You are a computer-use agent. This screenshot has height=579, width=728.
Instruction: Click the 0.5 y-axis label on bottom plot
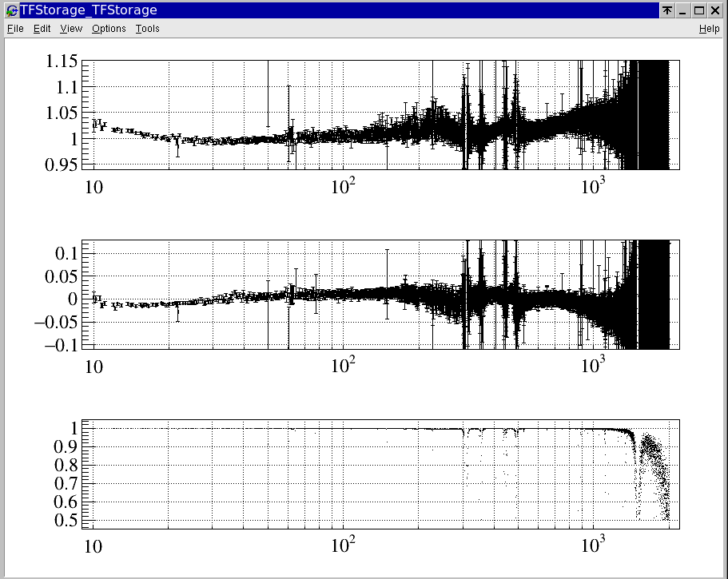[x=64, y=520]
